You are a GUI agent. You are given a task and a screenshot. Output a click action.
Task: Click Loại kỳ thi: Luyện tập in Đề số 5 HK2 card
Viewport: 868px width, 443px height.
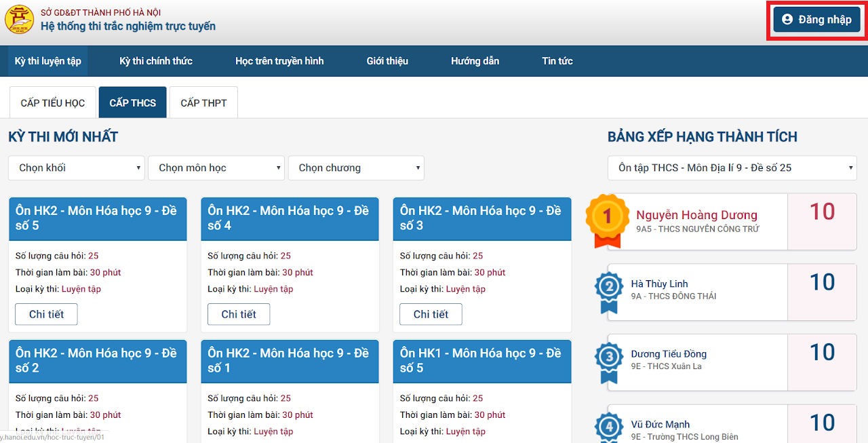58,289
